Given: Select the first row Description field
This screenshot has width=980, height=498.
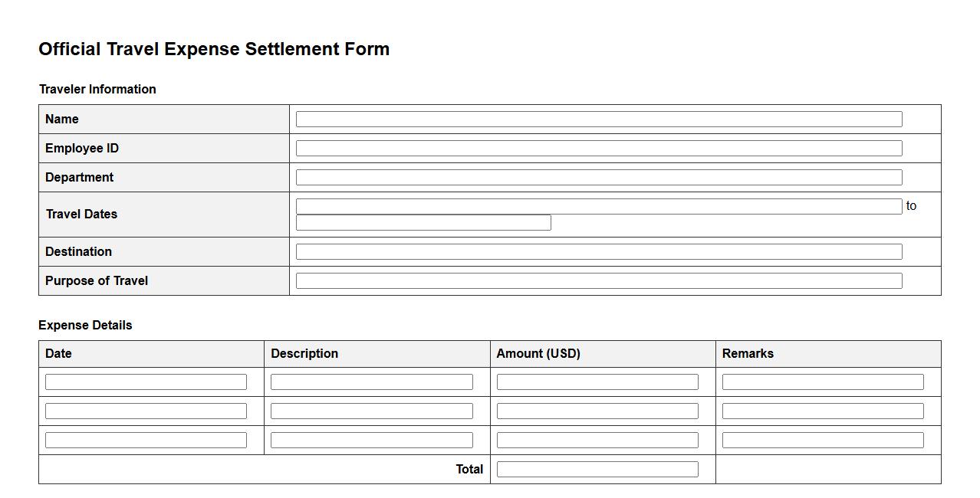Looking at the screenshot, I should [371, 382].
